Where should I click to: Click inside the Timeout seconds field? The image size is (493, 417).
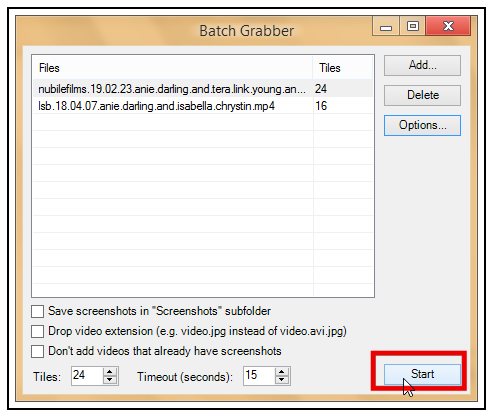pyautogui.click(x=259, y=376)
